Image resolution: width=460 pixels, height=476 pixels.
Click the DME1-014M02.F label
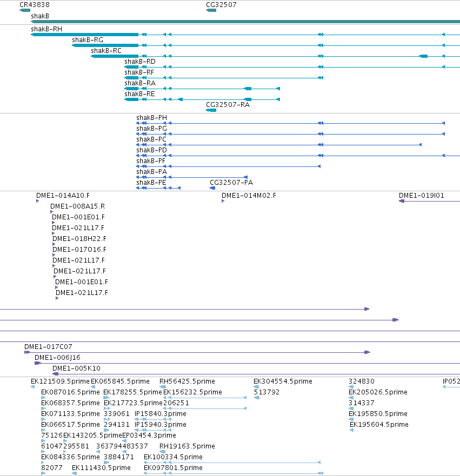click(x=249, y=196)
